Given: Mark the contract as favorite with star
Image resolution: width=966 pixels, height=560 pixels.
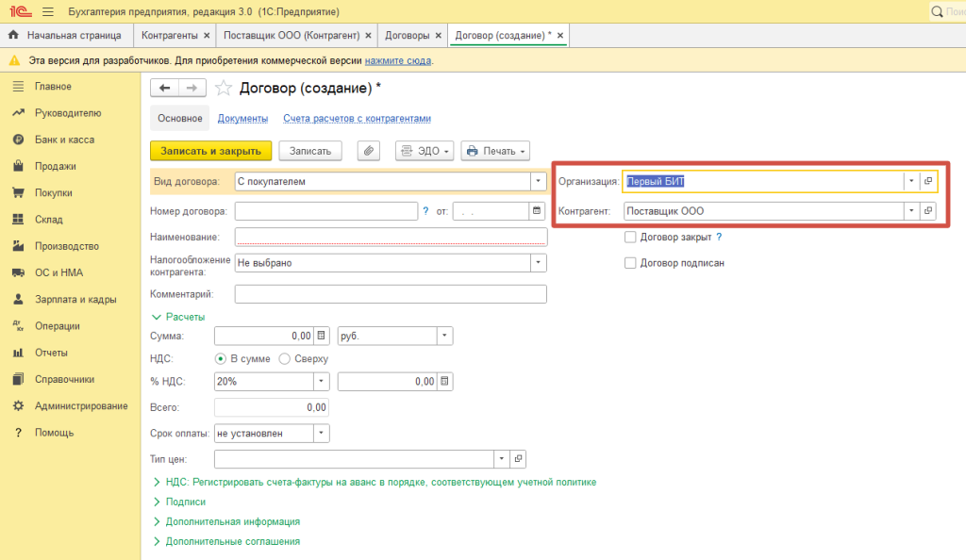Looking at the screenshot, I should pos(224,88).
